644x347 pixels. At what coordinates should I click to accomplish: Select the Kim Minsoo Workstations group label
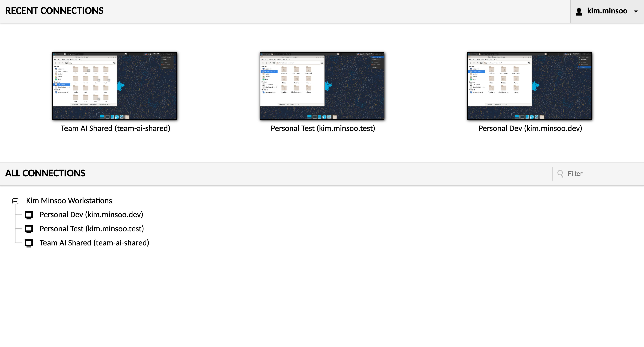click(x=69, y=201)
